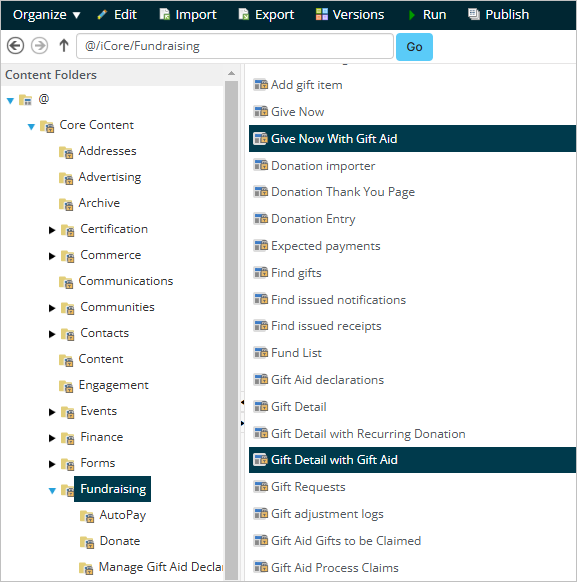Expand the Commerce folder
Image resolution: width=577 pixels, height=582 pixels.
[52, 256]
